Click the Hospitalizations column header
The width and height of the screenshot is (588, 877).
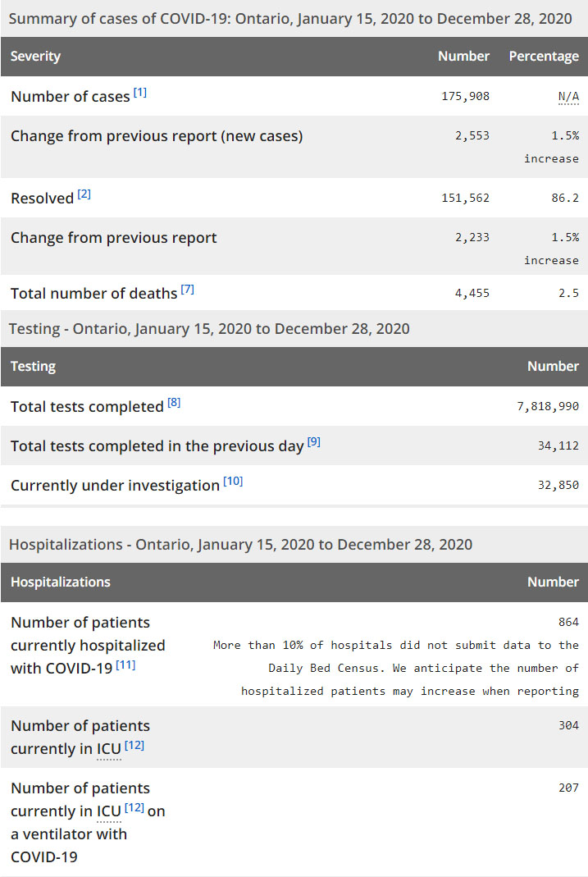pos(60,582)
